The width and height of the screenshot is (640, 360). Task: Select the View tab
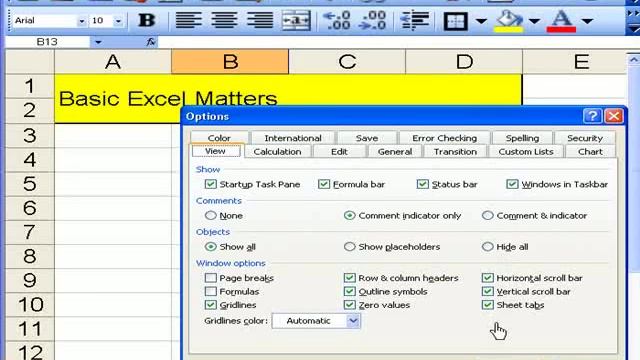pos(215,151)
